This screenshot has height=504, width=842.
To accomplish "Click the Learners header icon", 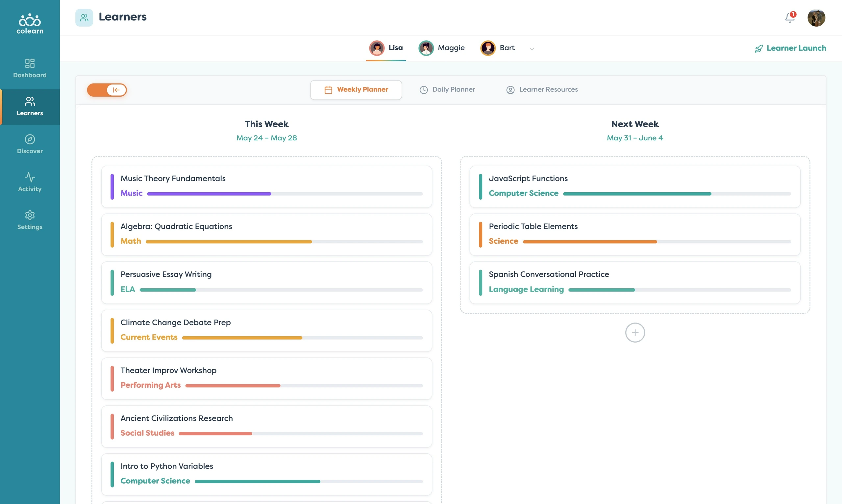I will click(x=84, y=18).
